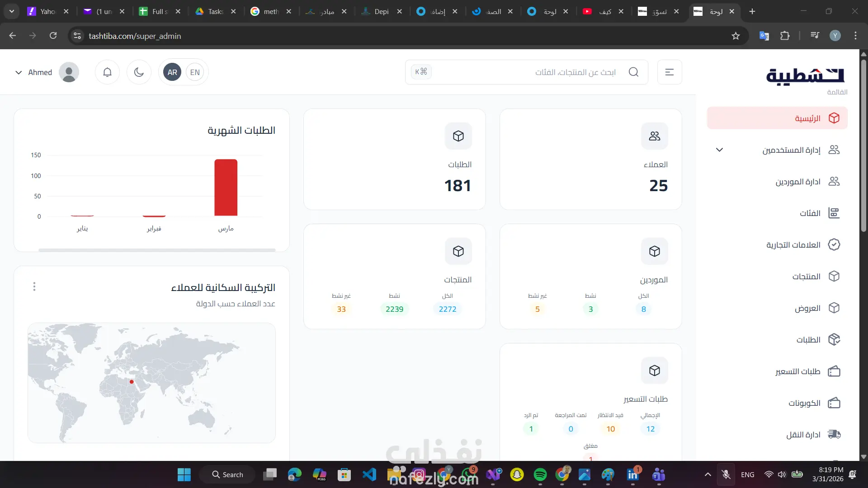Click the notification bell icon
Screen dimensions: 868x488
pos(107,72)
